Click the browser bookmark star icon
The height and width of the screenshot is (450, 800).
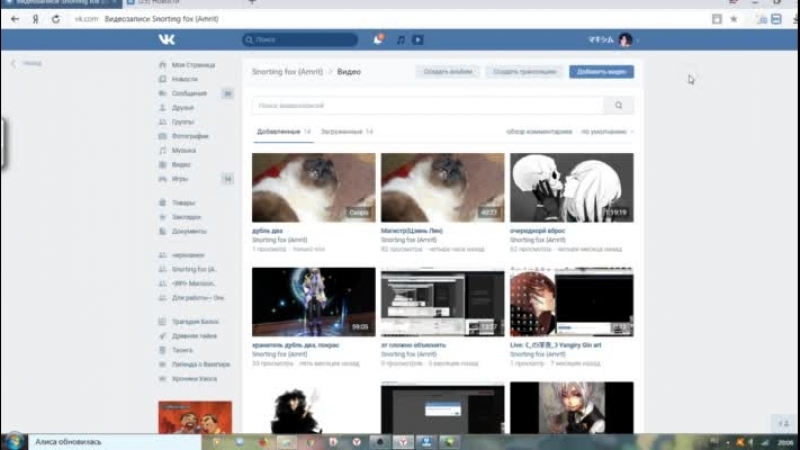pos(733,19)
